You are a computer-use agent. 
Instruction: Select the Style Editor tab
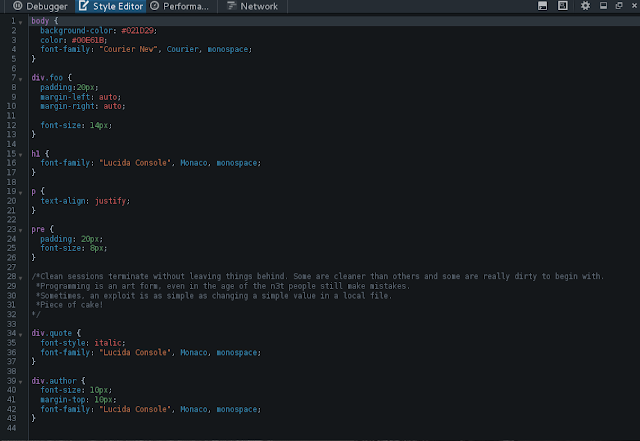(x=111, y=6)
